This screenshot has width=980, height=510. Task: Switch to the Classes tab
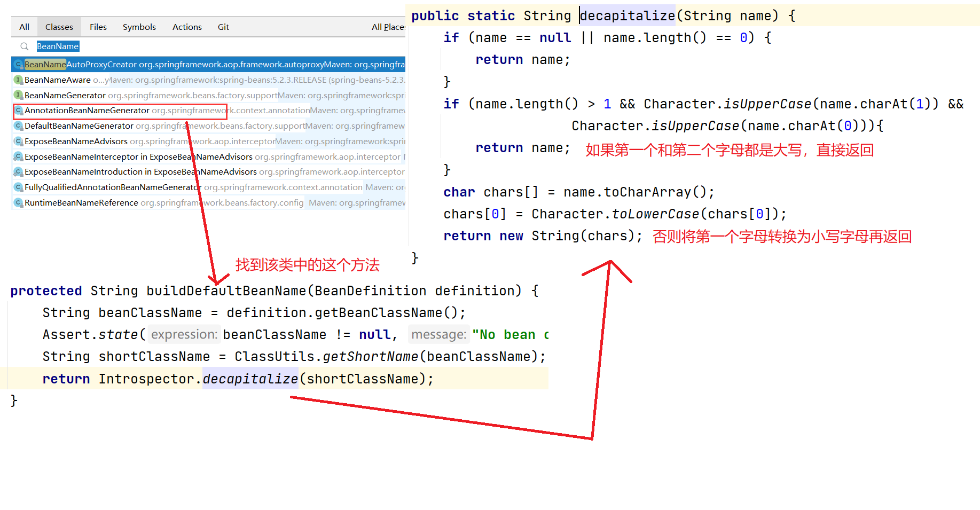coord(59,27)
